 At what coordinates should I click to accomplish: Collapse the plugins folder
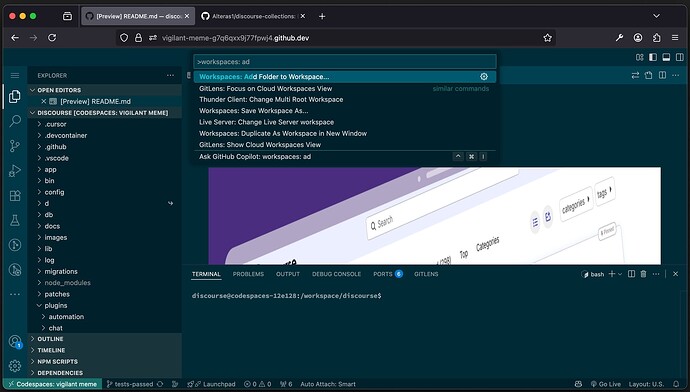[105, 305]
